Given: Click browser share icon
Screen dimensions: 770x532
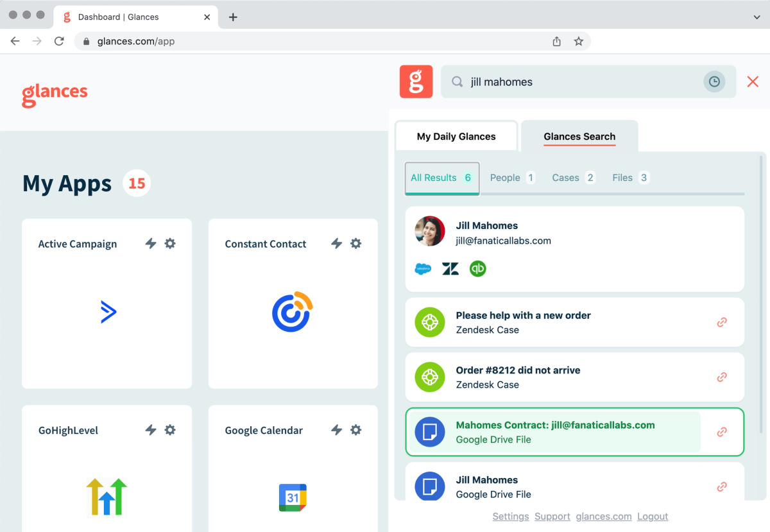Looking at the screenshot, I should (x=556, y=41).
